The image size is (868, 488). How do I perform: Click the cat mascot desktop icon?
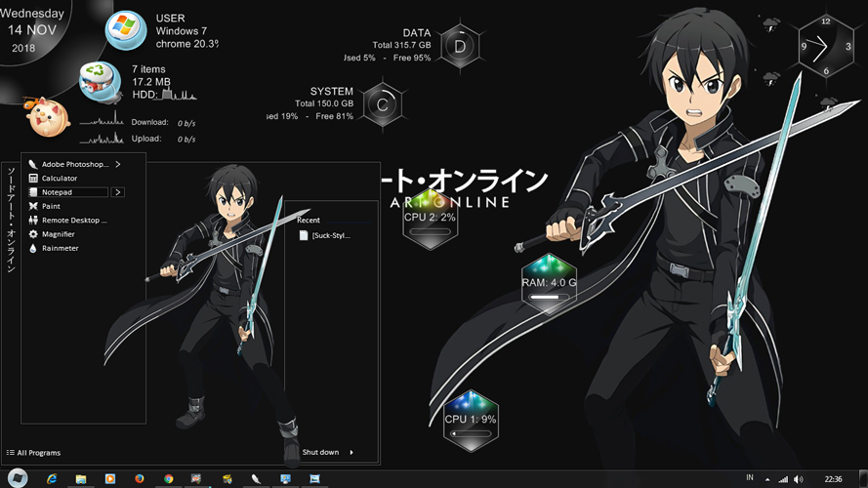pyautogui.click(x=48, y=117)
